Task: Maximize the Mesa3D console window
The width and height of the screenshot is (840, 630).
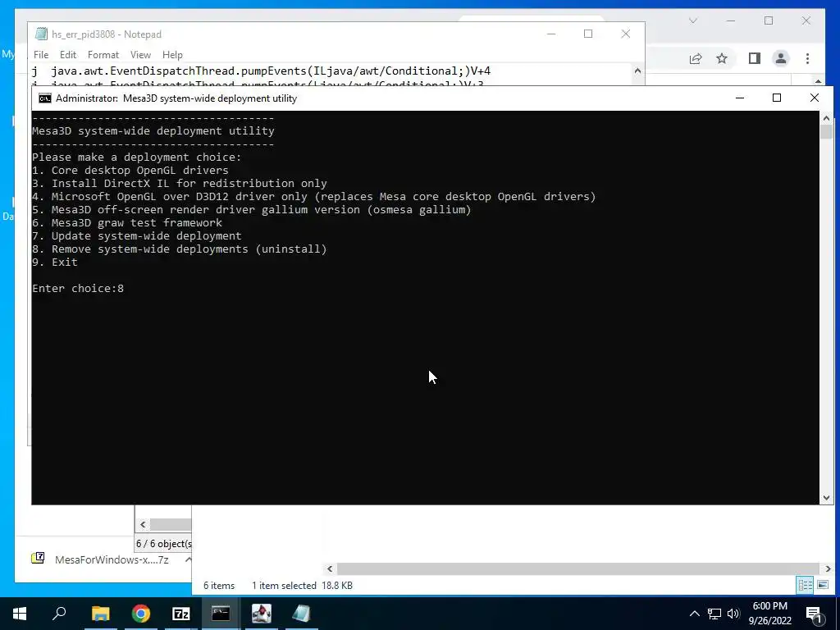Action: (x=777, y=98)
